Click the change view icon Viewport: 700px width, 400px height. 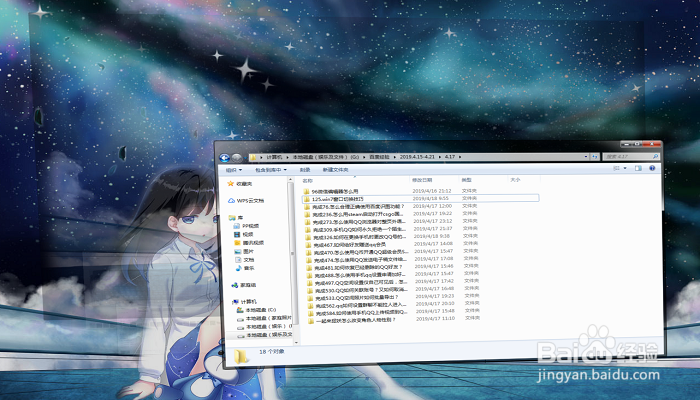(x=617, y=168)
